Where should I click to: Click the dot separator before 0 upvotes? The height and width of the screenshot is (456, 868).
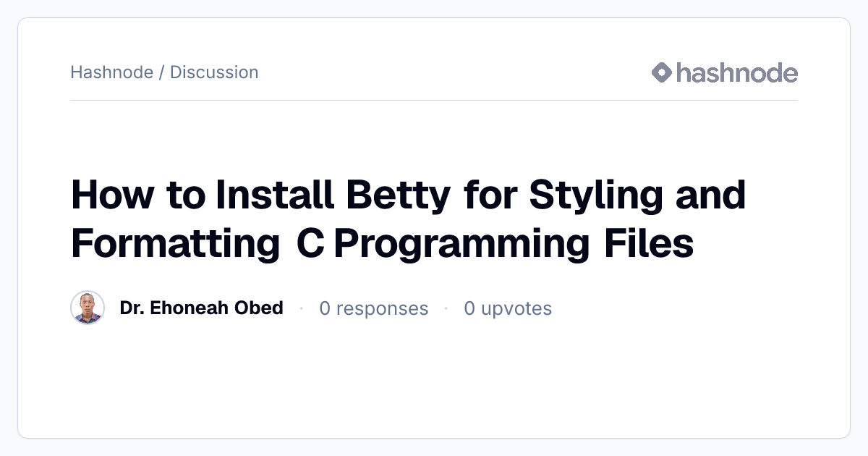click(x=446, y=309)
